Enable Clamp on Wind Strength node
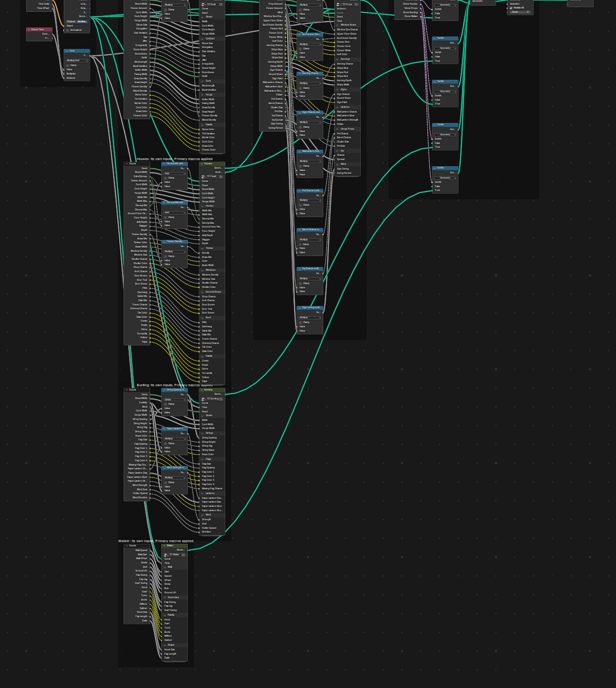This screenshot has height=688, width=616. tap(166, 482)
